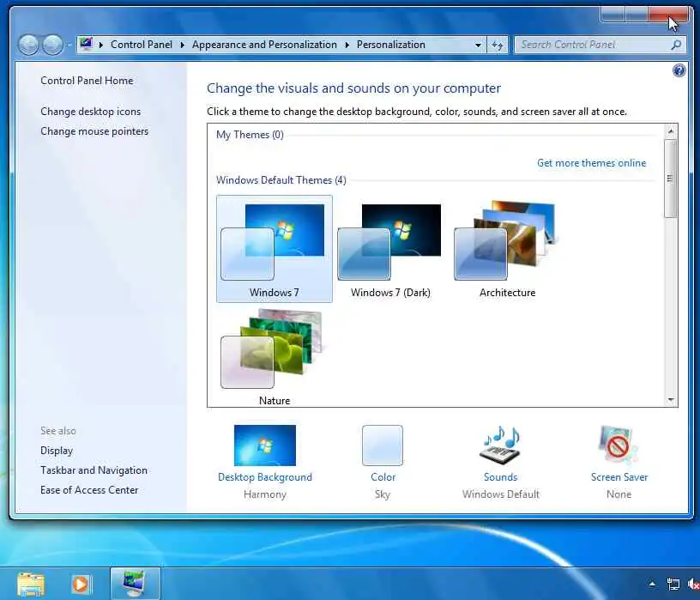
Task: Open the Display link under See also
Action: 57,451
